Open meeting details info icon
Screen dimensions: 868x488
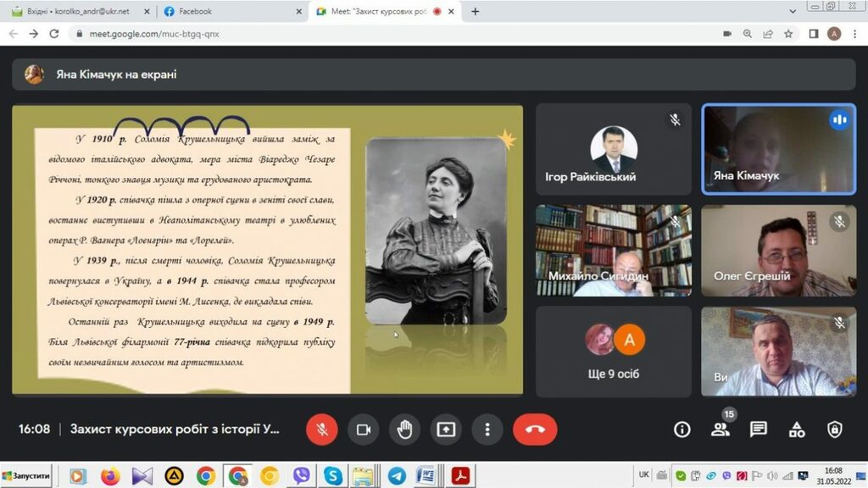pyautogui.click(x=682, y=430)
